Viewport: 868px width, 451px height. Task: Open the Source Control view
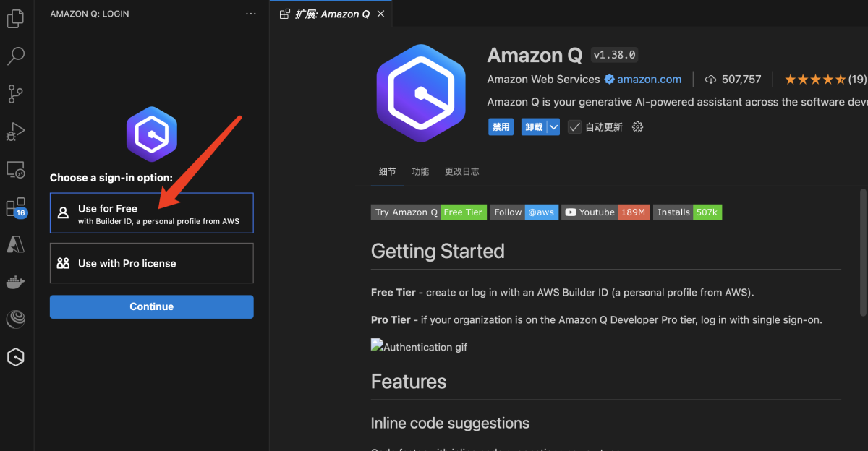[16, 93]
